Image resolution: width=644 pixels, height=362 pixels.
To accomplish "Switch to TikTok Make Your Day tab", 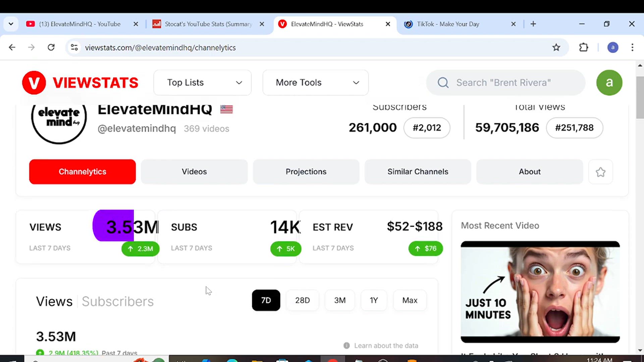I will tap(448, 24).
